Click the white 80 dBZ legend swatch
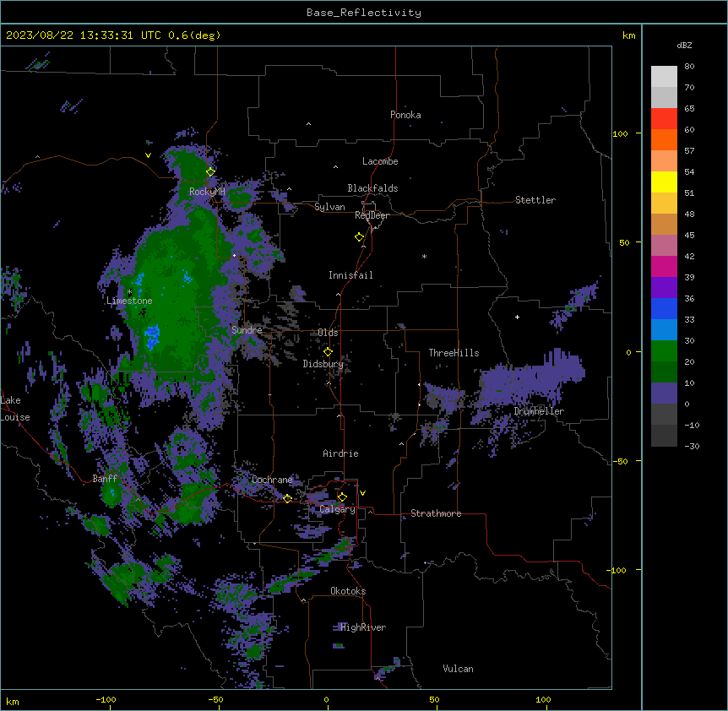The image size is (728, 711). [664, 77]
